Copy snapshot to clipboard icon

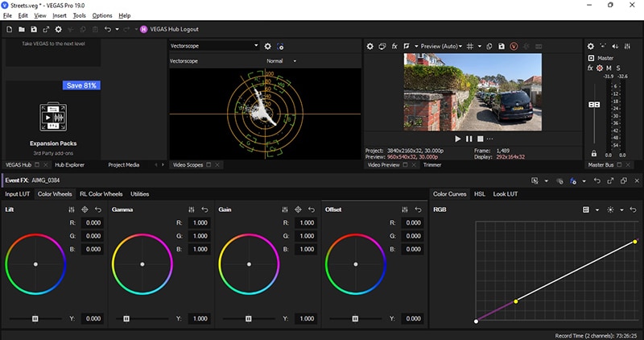(x=489, y=47)
